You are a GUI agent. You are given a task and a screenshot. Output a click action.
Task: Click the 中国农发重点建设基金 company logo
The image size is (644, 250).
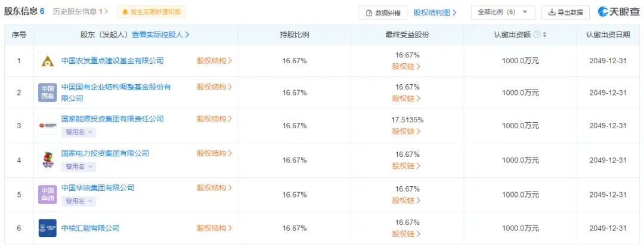point(48,61)
